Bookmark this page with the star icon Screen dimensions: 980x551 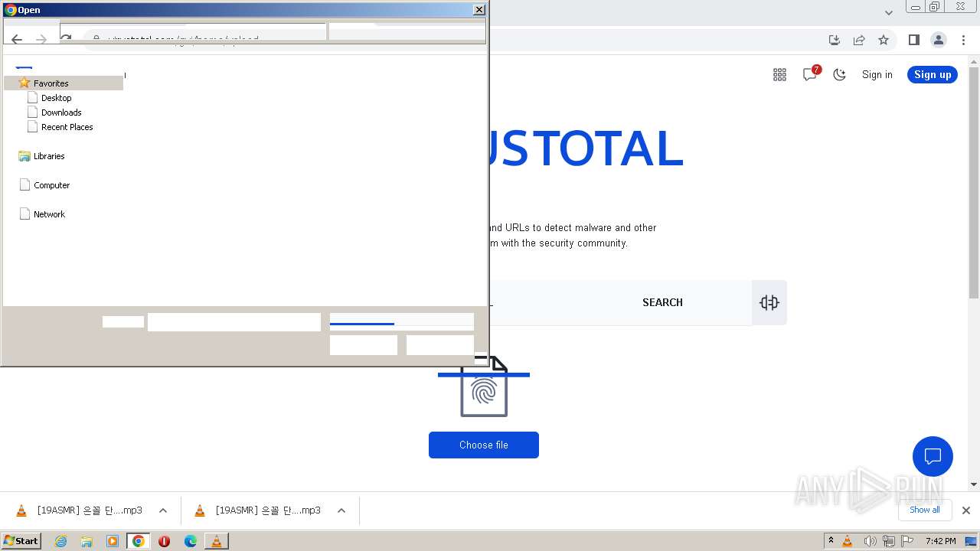pos(884,40)
